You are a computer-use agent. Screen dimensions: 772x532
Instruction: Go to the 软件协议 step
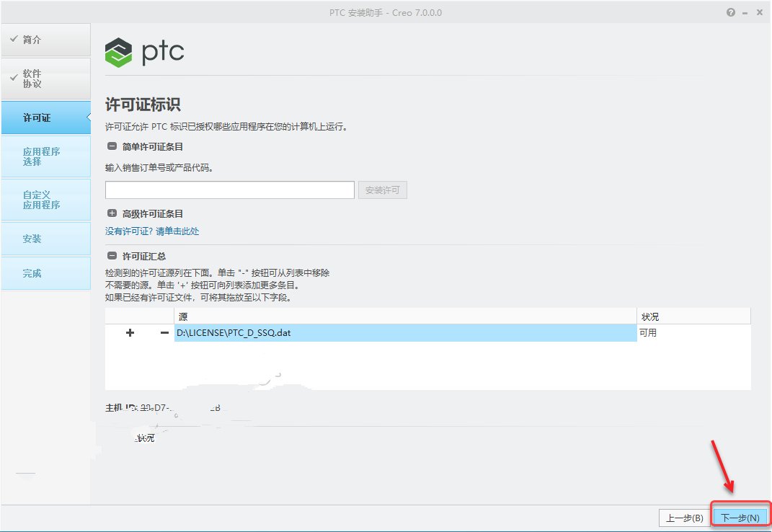46,79
